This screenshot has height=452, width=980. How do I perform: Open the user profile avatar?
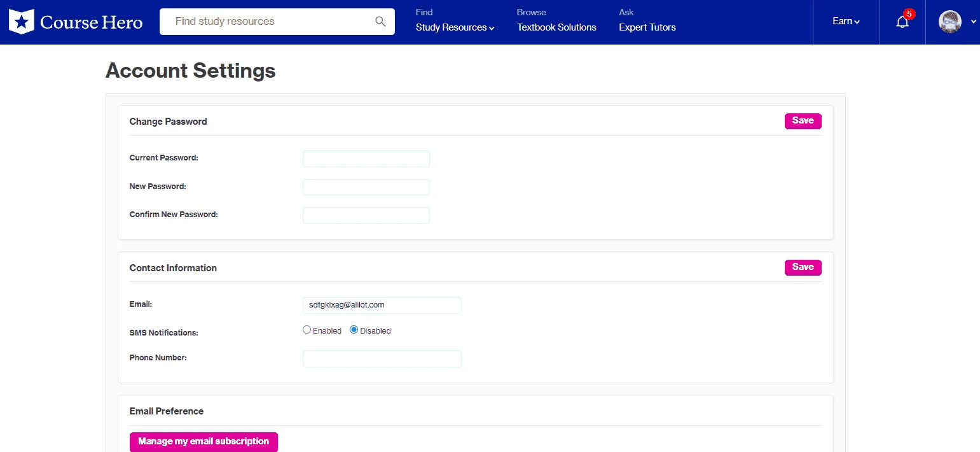pos(950,22)
